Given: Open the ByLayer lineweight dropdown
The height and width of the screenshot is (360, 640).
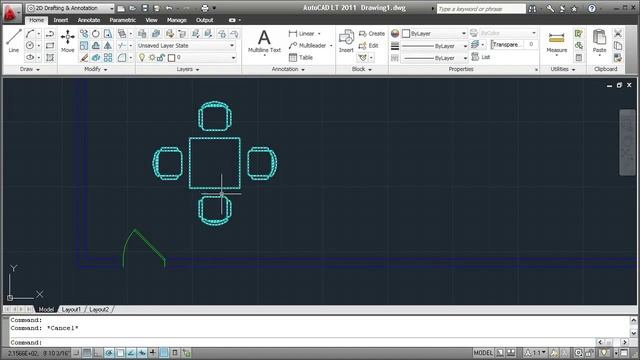Looking at the screenshot, I should (434, 46).
